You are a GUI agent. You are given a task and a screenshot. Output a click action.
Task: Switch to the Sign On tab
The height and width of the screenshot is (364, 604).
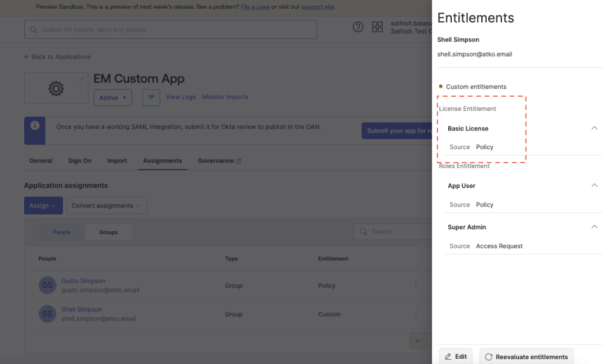80,160
